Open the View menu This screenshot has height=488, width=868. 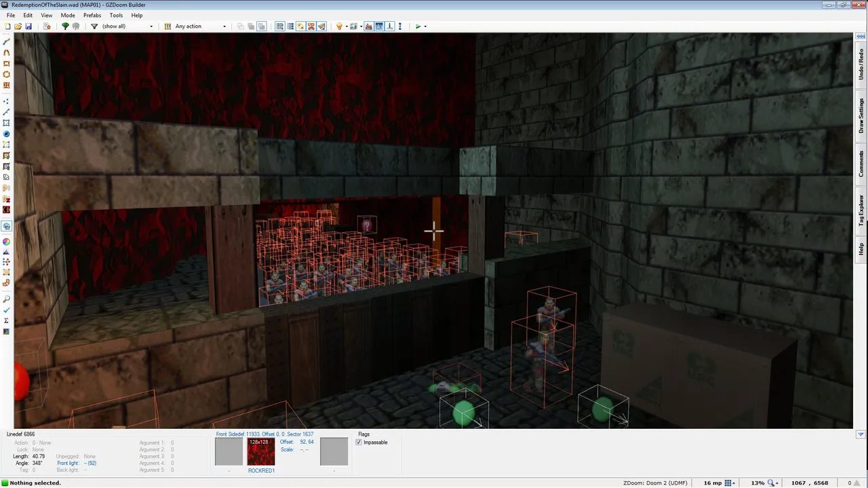[47, 15]
